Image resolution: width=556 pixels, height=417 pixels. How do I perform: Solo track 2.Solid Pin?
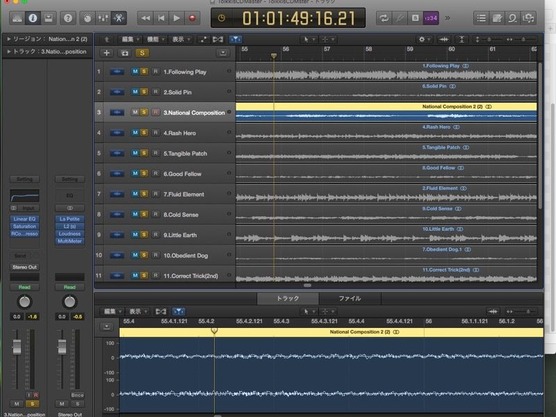144,92
